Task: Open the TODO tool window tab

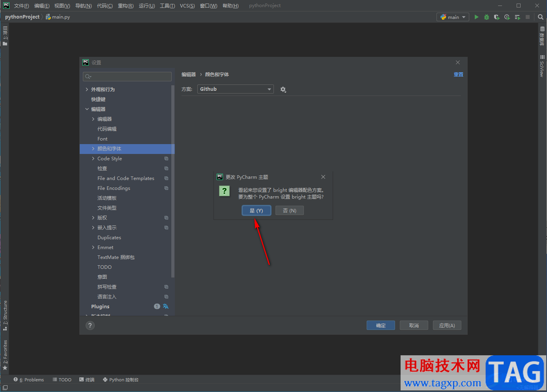Action: click(62, 380)
